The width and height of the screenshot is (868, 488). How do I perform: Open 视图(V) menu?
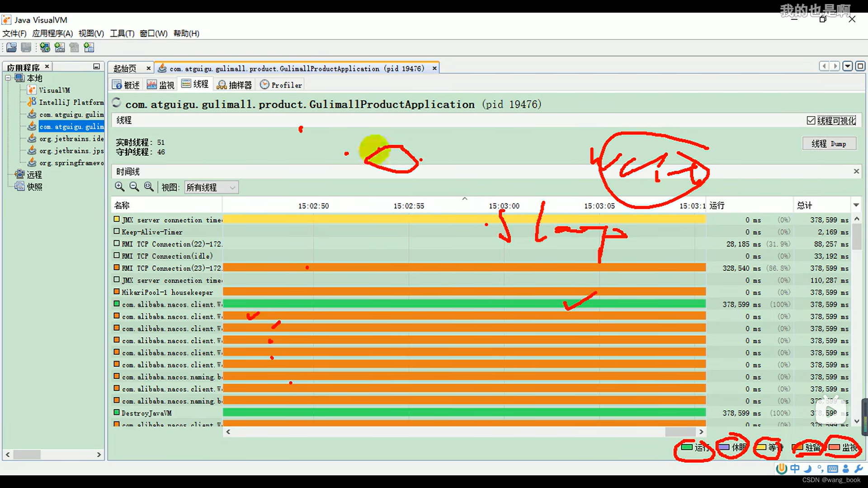click(91, 33)
